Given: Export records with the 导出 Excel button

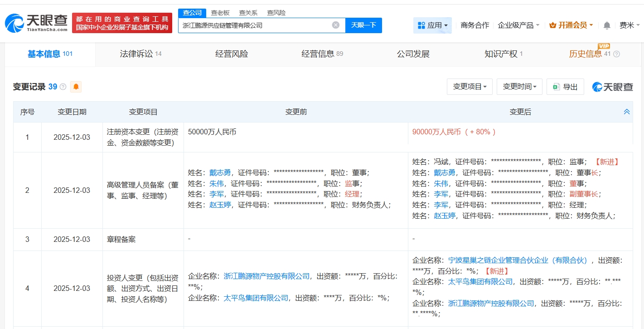Looking at the screenshot, I should pyautogui.click(x=565, y=87).
